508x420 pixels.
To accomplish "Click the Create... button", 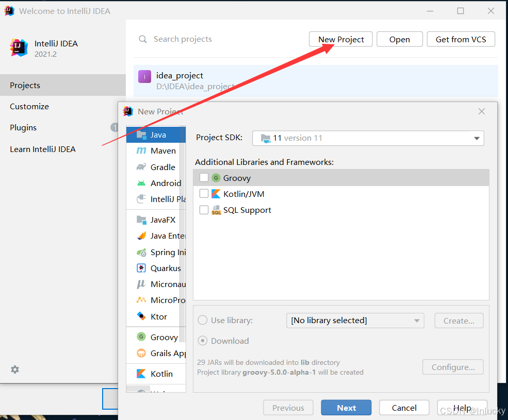I will click(x=459, y=321).
